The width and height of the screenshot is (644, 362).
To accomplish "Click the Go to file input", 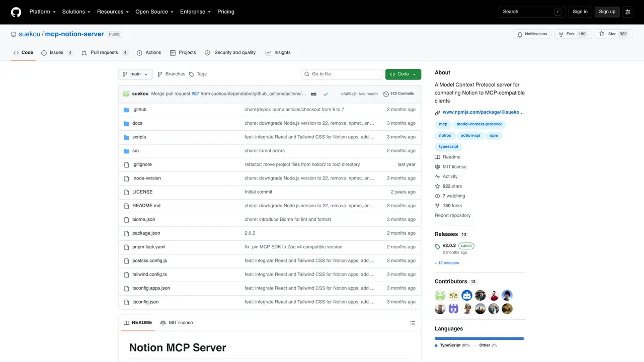I will point(342,74).
